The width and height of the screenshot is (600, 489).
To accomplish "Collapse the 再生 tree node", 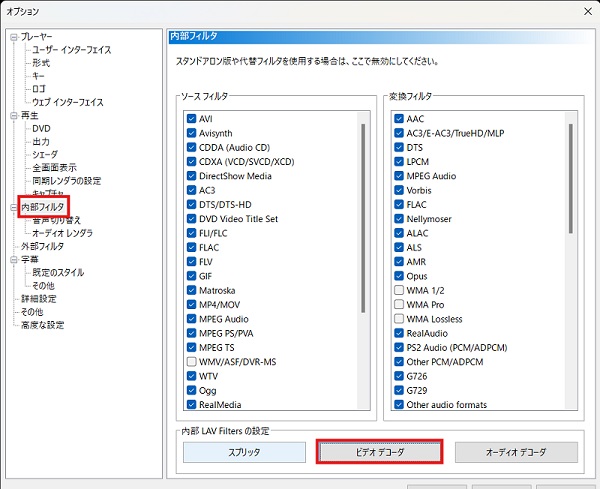I will pyautogui.click(x=14, y=116).
